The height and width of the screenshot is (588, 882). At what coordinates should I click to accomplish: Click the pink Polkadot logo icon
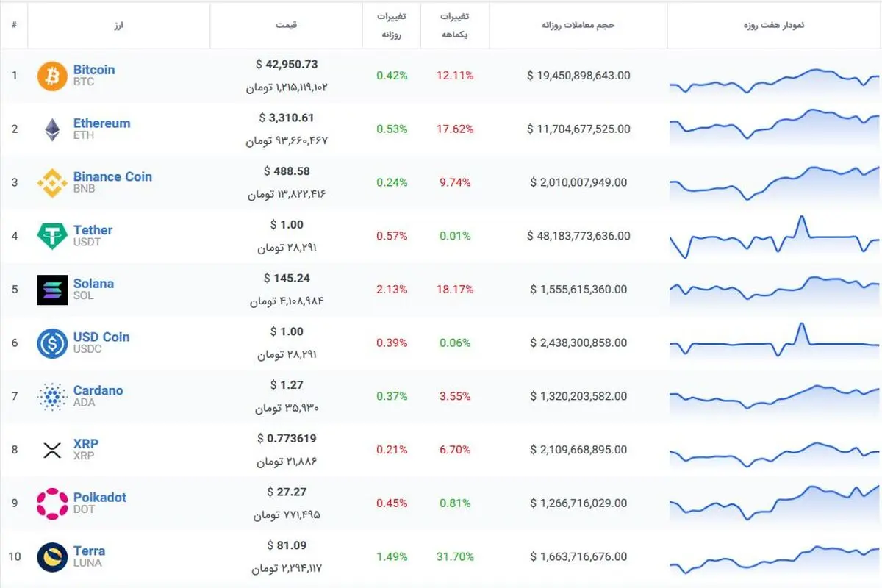[x=52, y=503]
